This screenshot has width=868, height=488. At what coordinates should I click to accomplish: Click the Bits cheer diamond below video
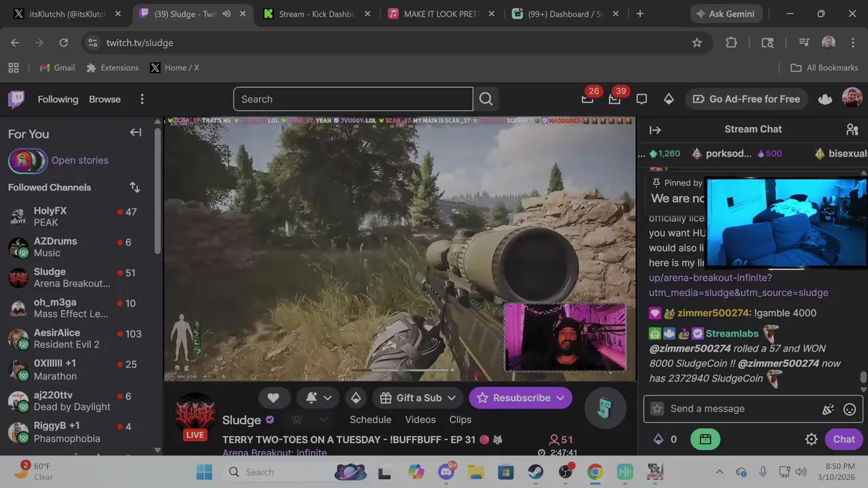tap(356, 398)
